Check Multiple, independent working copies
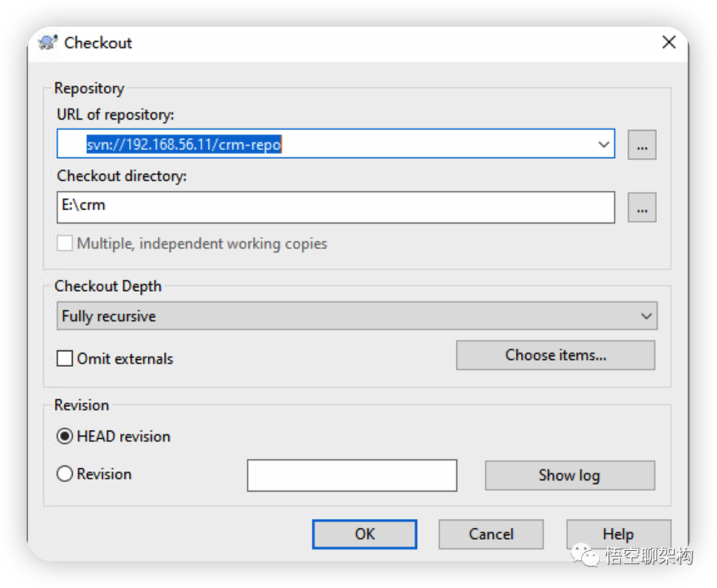This screenshot has width=717, height=588. [x=65, y=244]
